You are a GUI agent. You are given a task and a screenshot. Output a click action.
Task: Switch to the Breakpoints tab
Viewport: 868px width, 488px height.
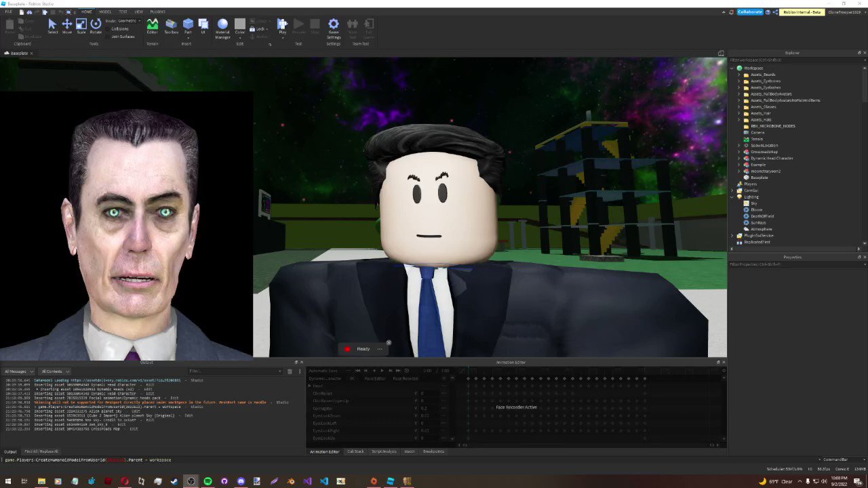tap(433, 451)
